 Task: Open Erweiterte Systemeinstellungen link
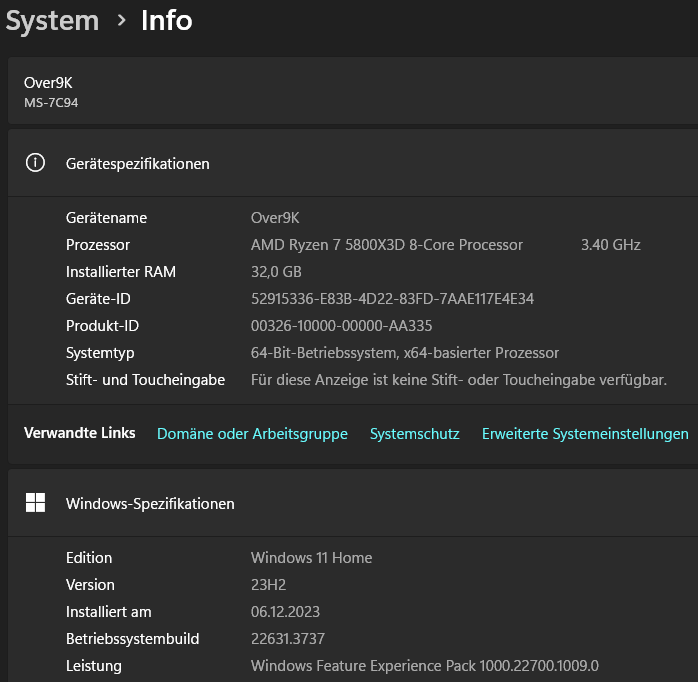585,434
